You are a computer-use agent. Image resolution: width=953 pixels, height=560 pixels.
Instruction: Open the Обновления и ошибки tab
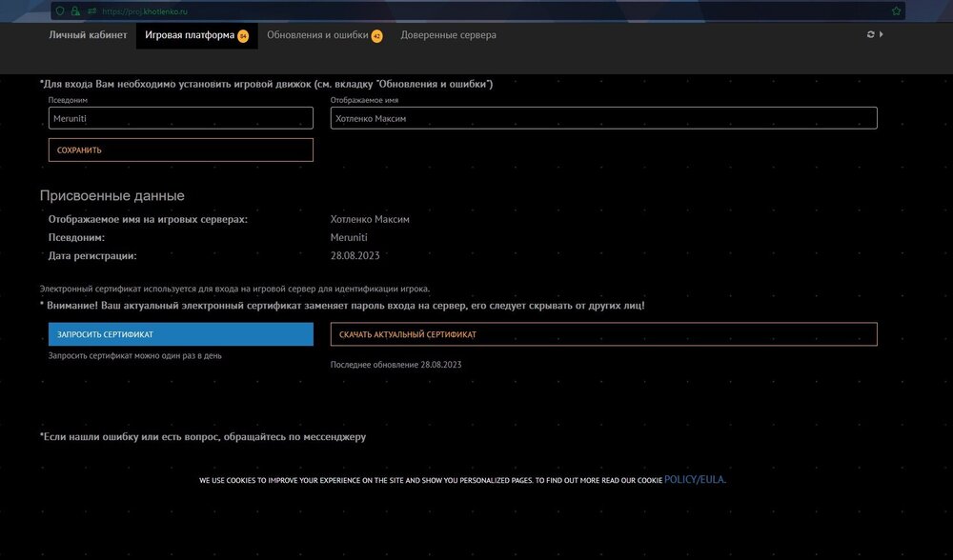click(316, 35)
